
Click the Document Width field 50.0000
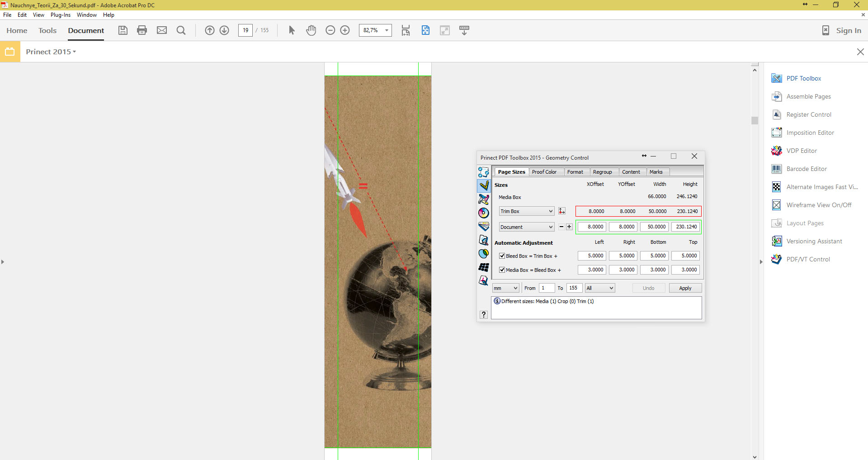tap(654, 227)
